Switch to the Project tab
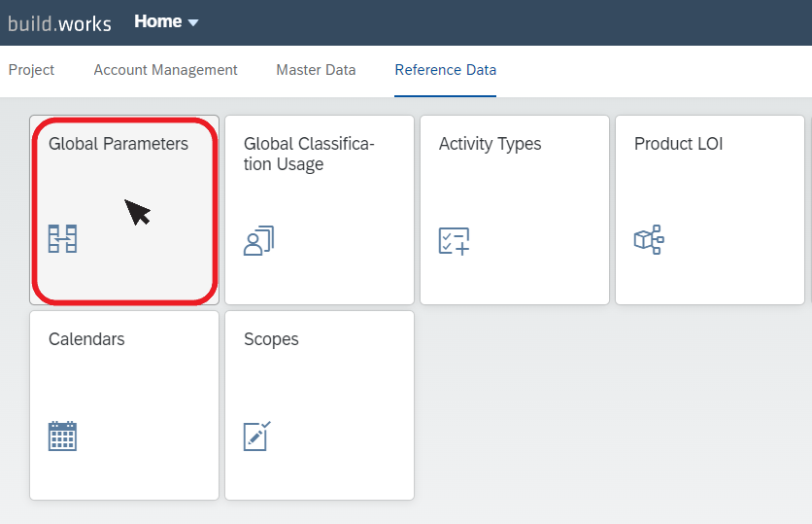Viewport: 812px width, 524px height. click(x=31, y=70)
